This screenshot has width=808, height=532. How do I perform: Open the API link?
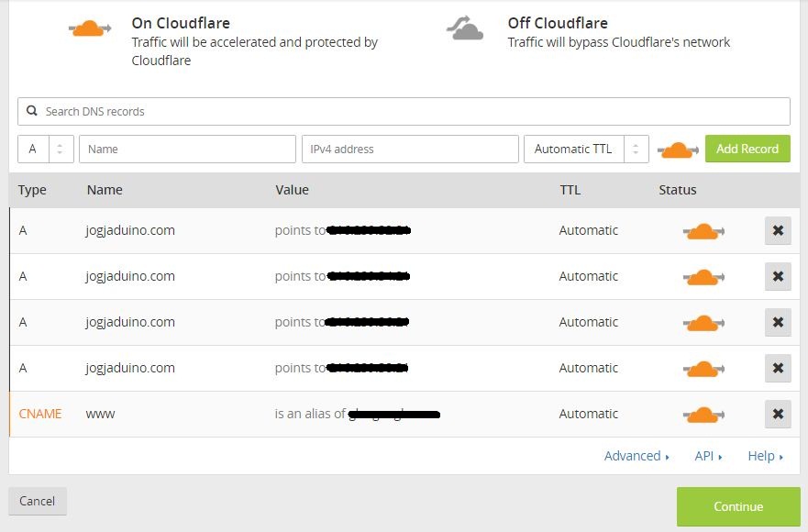coord(708,456)
